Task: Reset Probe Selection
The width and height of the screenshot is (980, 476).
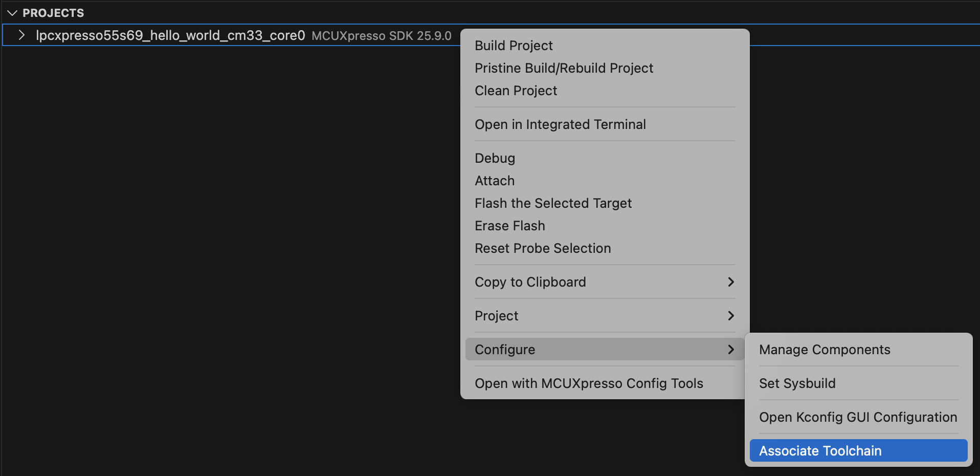Action: pyautogui.click(x=543, y=248)
